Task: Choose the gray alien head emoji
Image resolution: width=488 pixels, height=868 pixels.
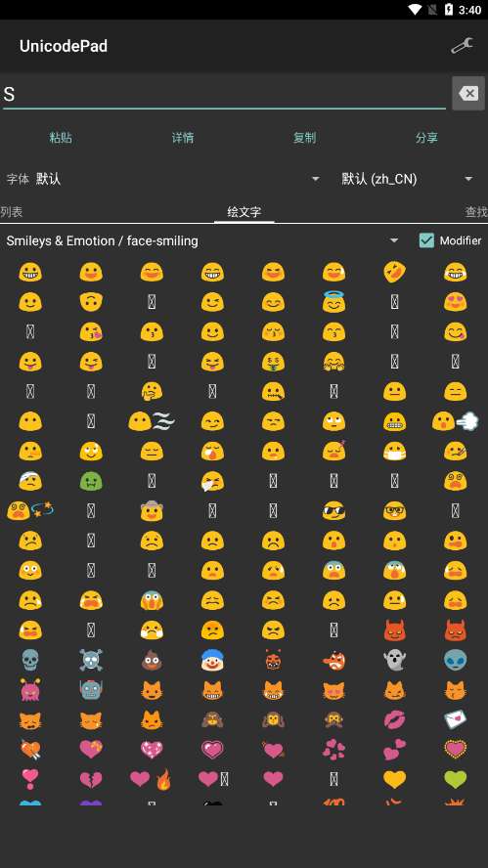Action: coord(456,660)
